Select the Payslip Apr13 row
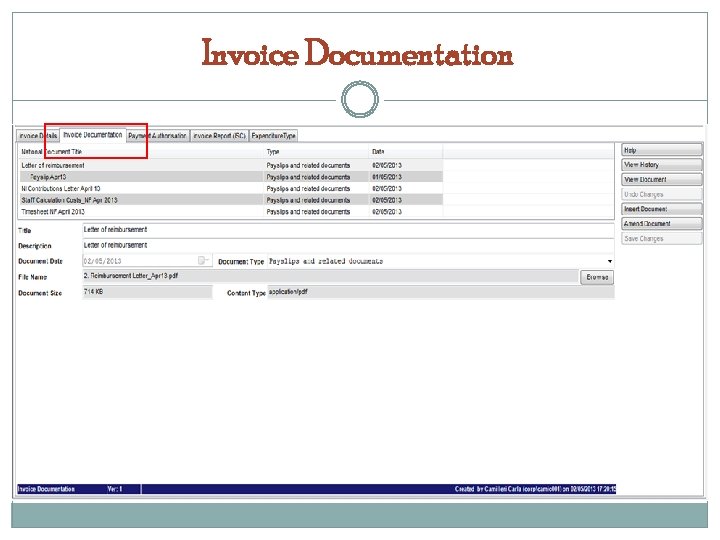Image resolution: width=720 pixels, height=540 pixels. (x=231, y=177)
